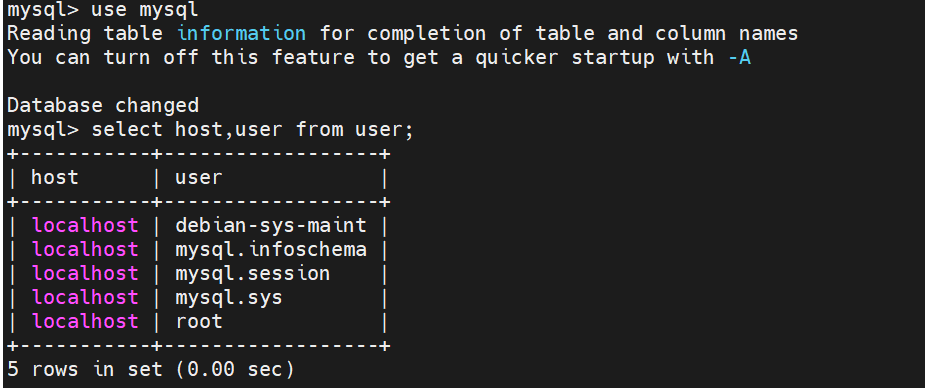Click the 'user' column header

tap(199, 177)
